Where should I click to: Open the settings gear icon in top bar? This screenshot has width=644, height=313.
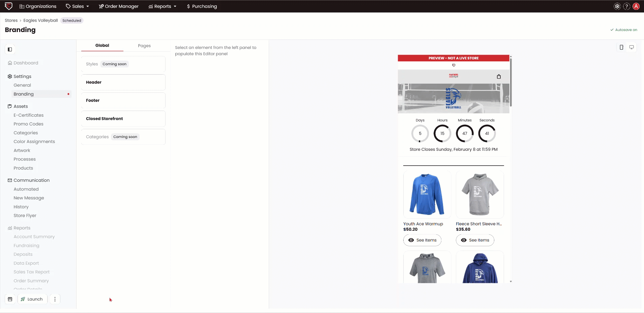617,6
